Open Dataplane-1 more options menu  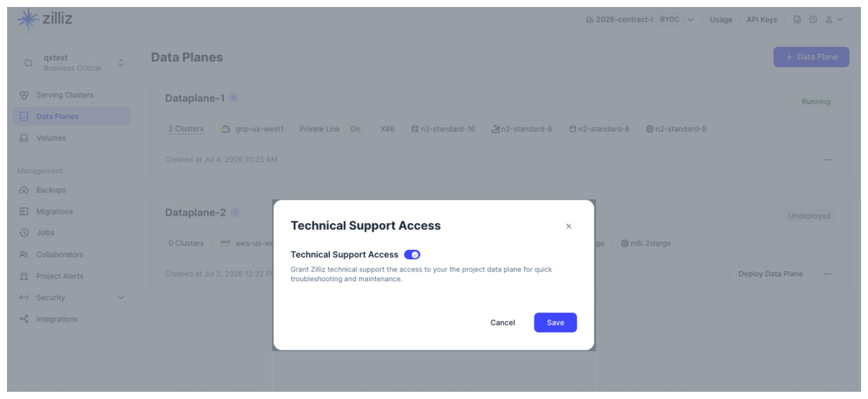827,160
